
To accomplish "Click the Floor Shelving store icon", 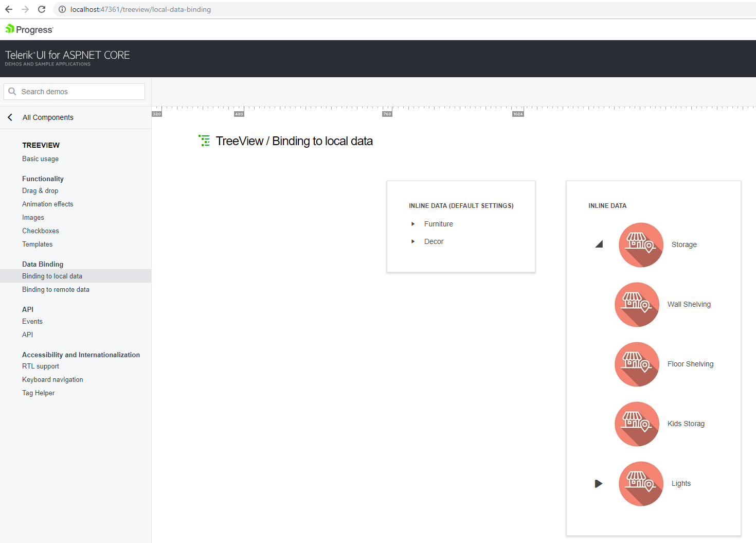I will click(637, 364).
